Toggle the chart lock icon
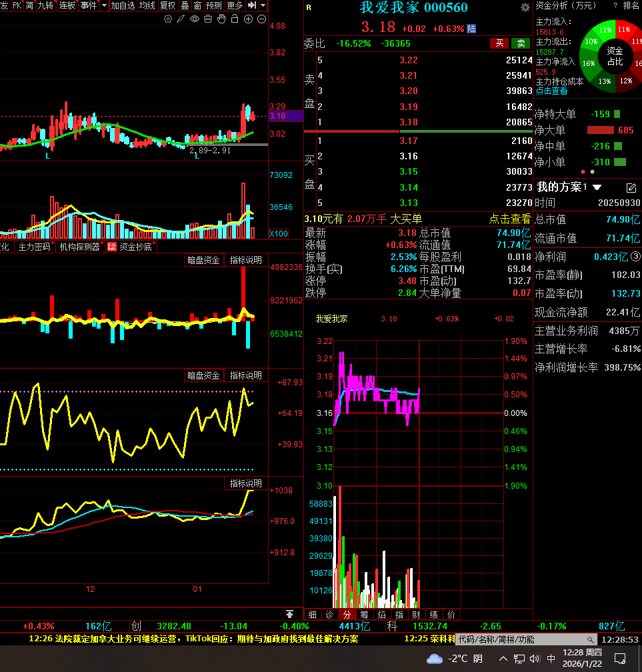Image resolution: width=642 pixels, height=672 pixels. point(235,19)
